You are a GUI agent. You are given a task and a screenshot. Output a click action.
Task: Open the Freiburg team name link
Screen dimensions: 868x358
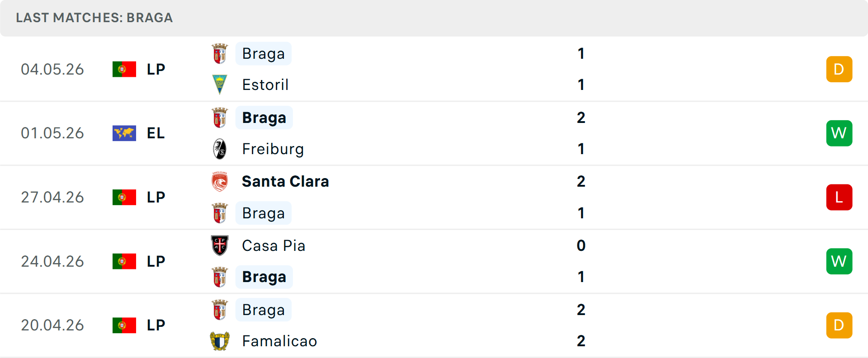(x=273, y=149)
